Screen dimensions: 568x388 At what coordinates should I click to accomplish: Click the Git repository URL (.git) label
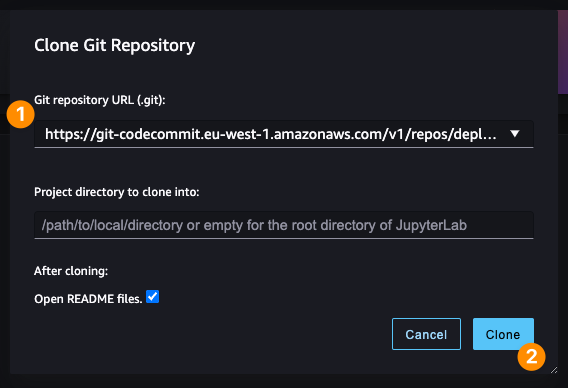100,100
